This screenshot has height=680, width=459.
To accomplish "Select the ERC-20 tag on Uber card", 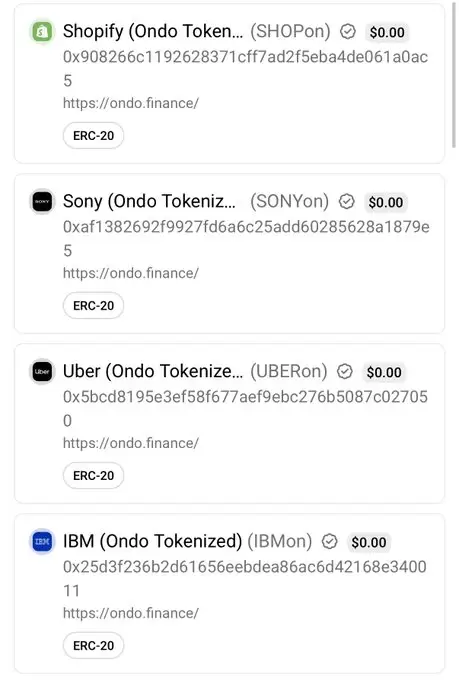I will pos(93,476).
